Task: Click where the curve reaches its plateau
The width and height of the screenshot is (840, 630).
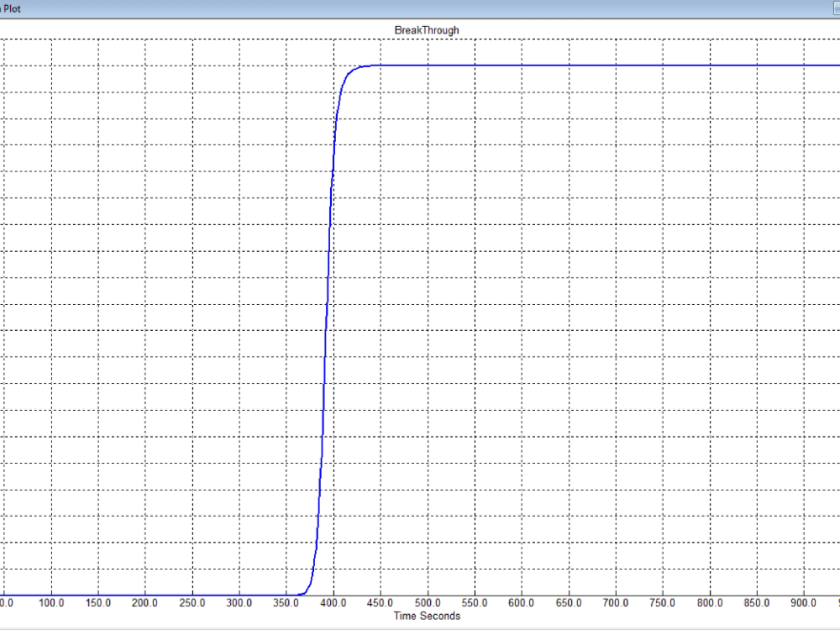Action: 370,65
